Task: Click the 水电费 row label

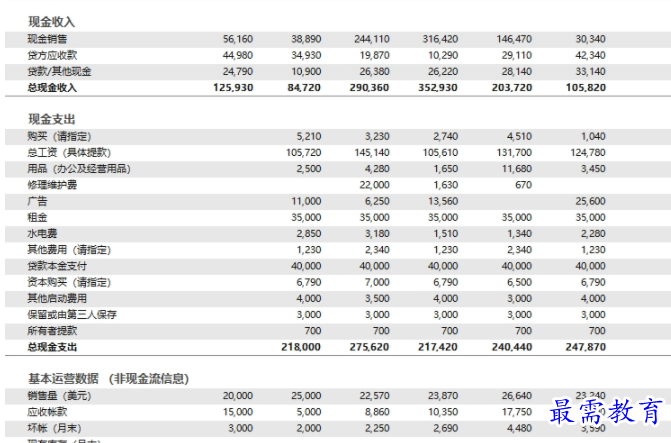Action: coord(42,234)
